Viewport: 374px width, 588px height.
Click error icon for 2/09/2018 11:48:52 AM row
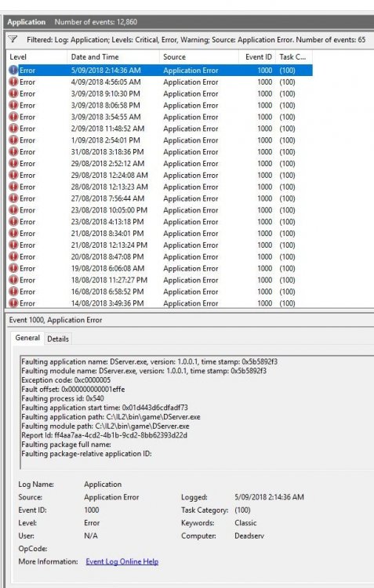[13, 129]
